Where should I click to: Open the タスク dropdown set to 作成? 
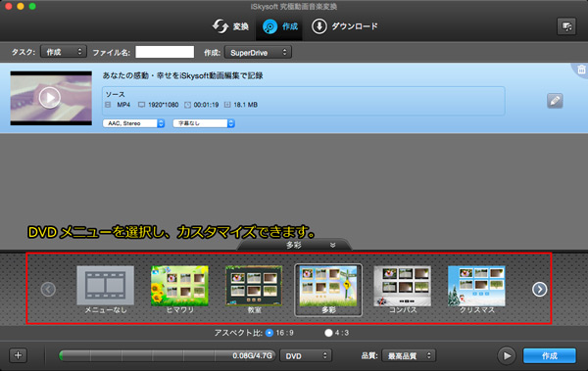(64, 52)
